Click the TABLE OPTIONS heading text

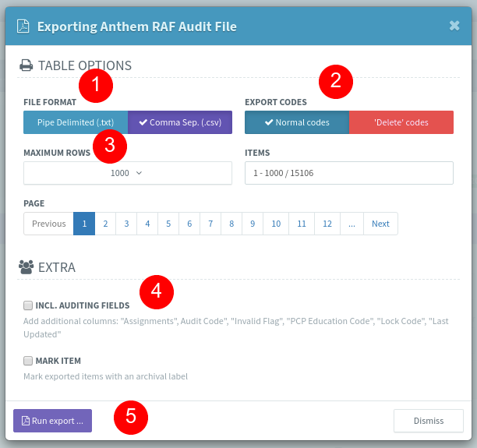click(85, 65)
